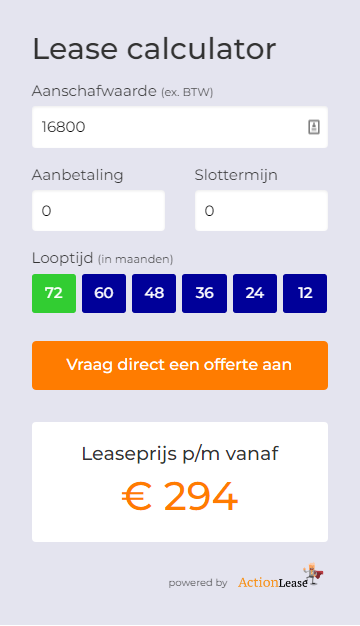Pick the 12 months lease term
This screenshot has width=360, height=626.
tap(305, 293)
